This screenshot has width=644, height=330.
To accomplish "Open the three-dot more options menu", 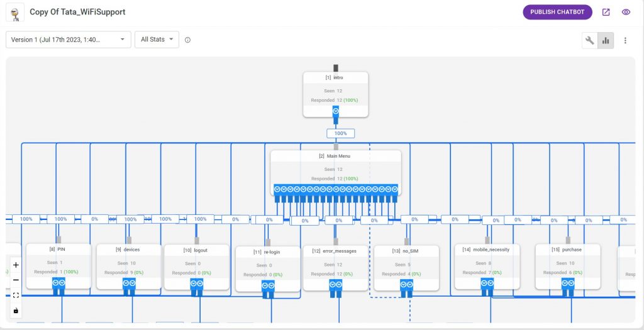I will click(625, 40).
